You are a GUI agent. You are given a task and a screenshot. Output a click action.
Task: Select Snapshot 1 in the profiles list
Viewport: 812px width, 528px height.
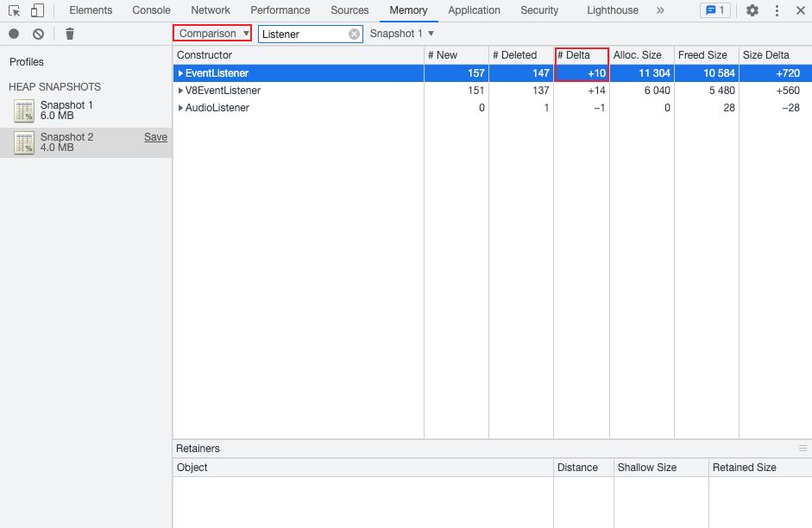pyautogui.click(x=66, y=110)
